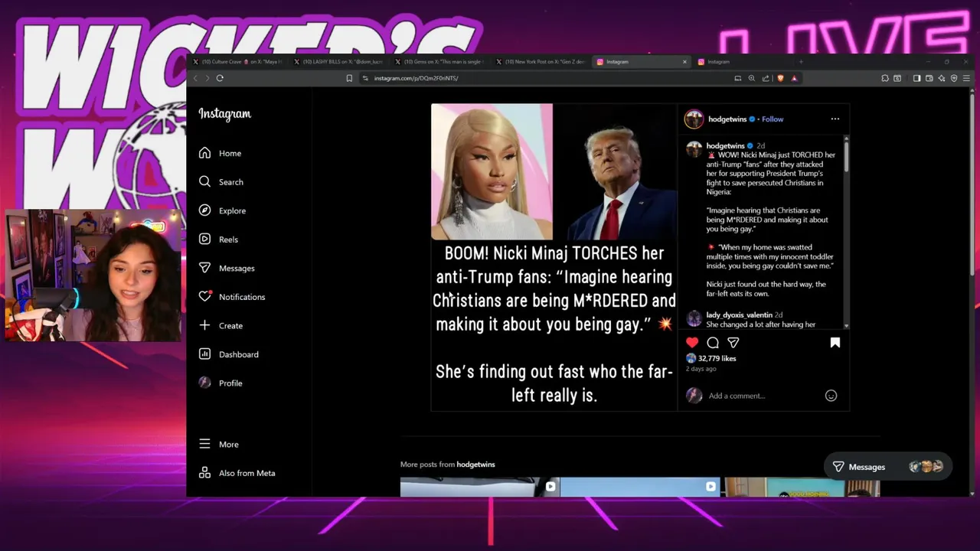Open lady_dyoxis_valentin commenter profile
This screenshot has width=980, height=551.
[739, 315]
